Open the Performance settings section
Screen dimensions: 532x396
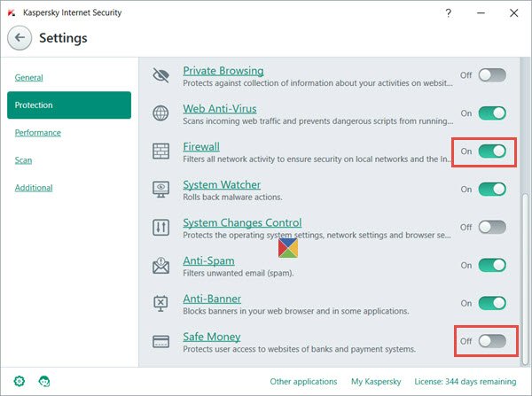pos(38,133)
